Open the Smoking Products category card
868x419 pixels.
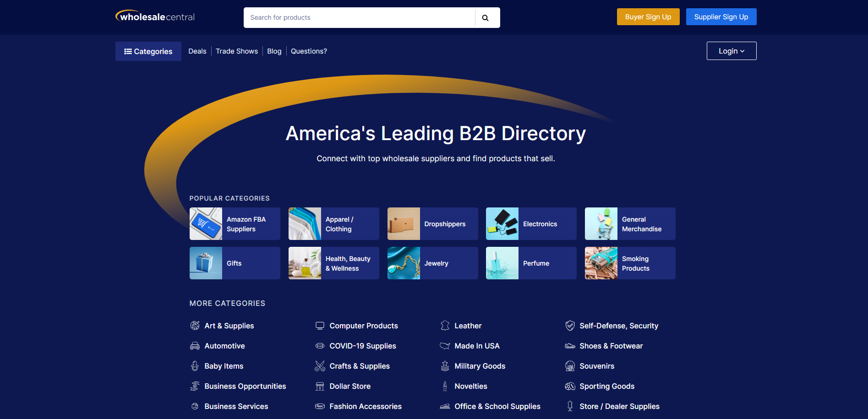click(x=630, y=263)
